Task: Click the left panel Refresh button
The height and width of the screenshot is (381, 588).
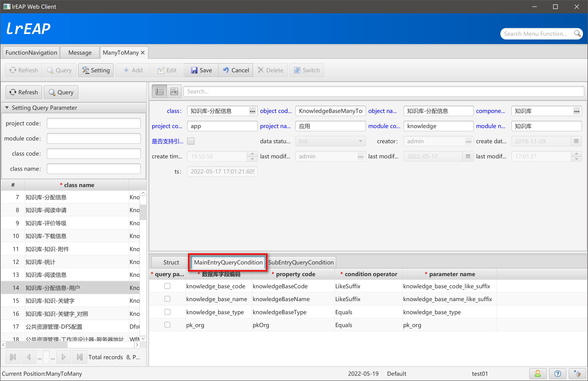Action: (24, 92)
